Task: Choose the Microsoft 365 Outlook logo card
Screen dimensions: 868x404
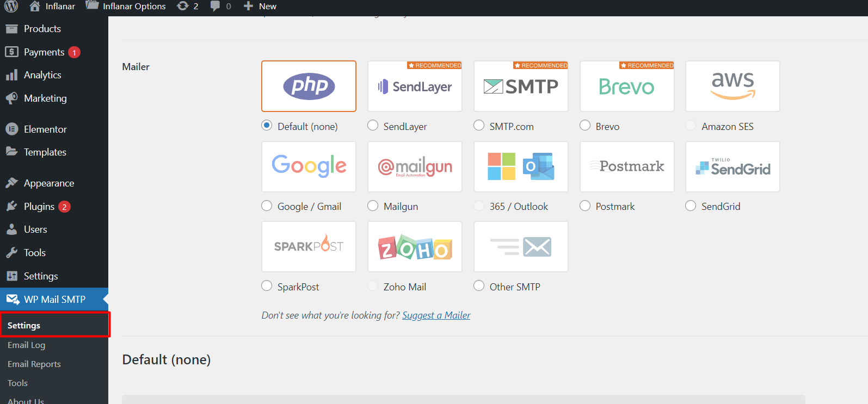Action: pos(521,166)
